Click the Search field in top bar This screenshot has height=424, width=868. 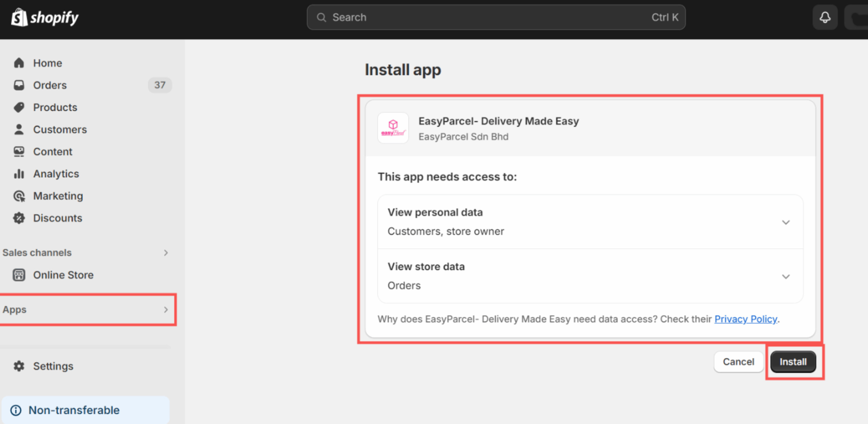coord(495,17)
